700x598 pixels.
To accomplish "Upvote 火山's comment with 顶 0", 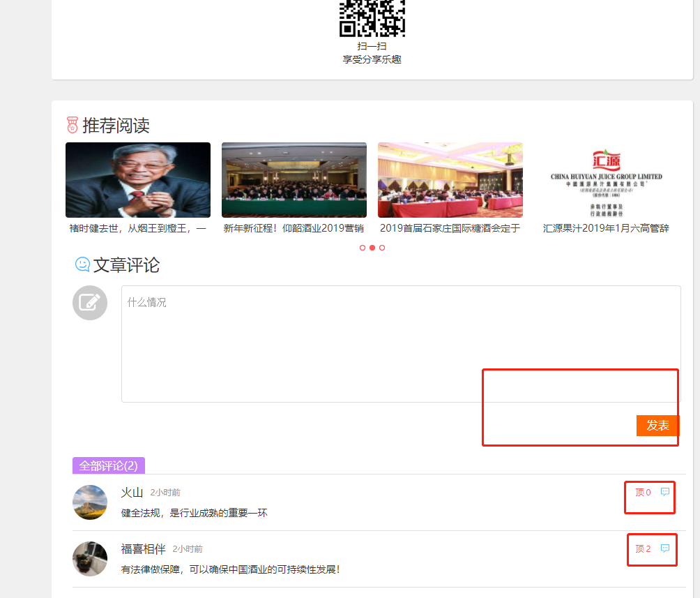I will (x=642, y=493).
